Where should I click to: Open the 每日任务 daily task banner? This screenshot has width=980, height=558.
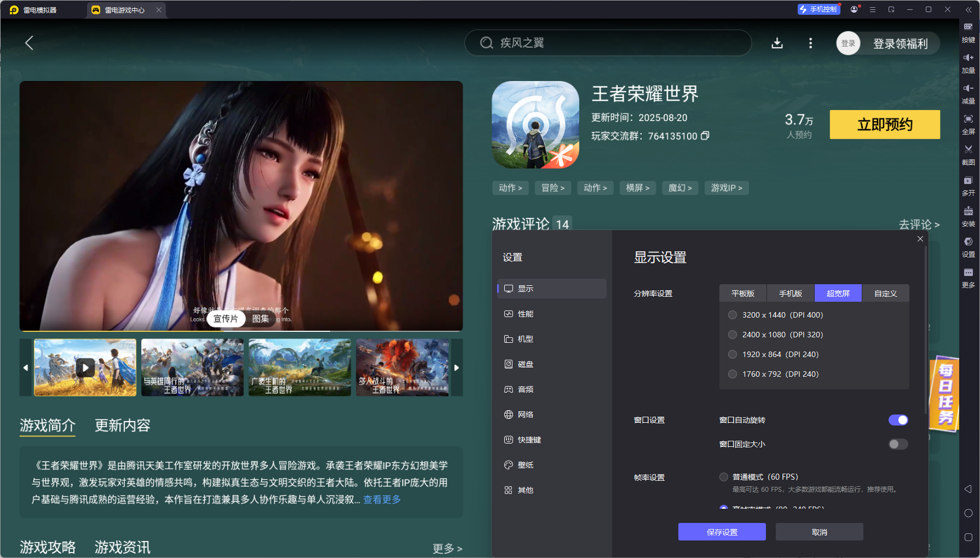click(x=946, y=394)
